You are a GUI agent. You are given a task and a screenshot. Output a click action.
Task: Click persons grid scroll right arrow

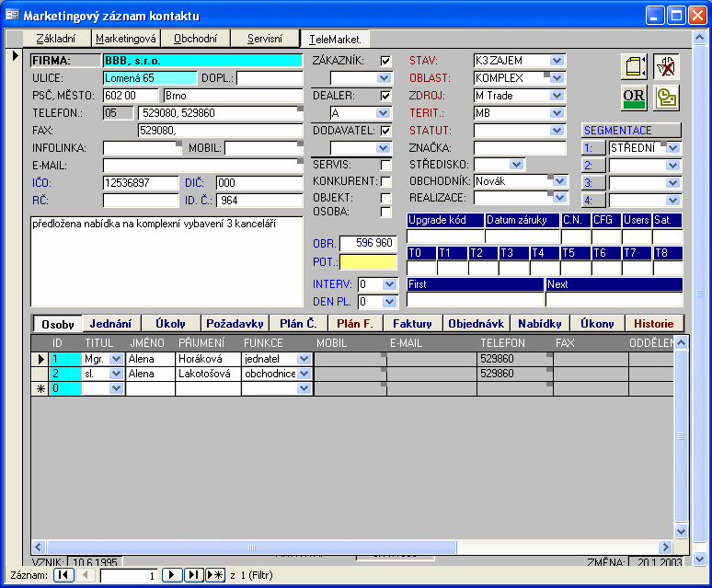665,548
